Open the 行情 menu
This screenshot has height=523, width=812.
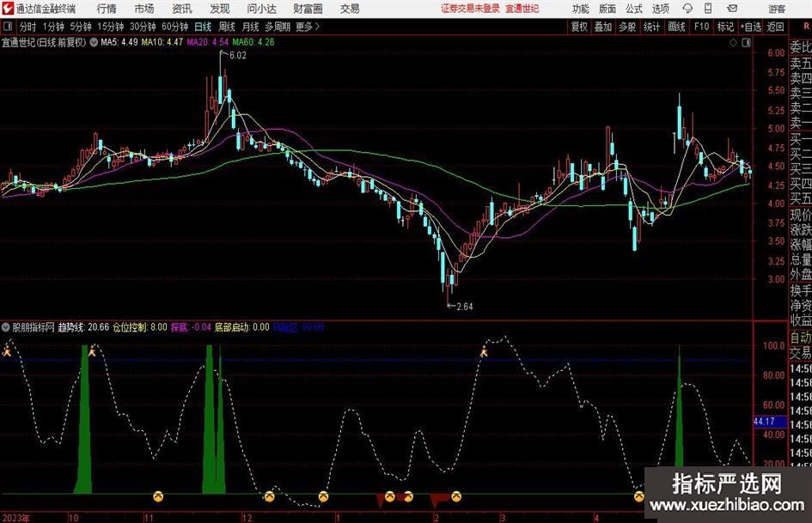pos(107,9)
